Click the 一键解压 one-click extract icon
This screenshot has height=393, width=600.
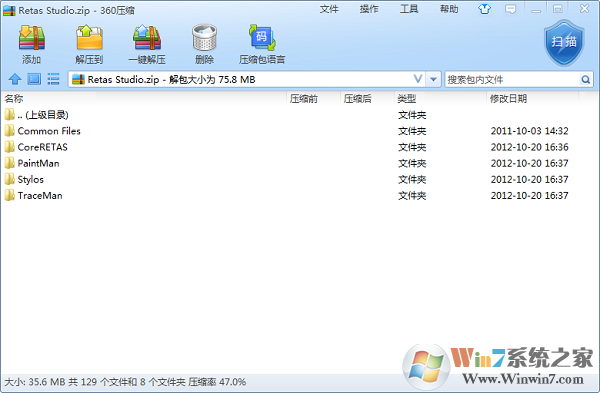pyautogui.click(x=147, y=38)
